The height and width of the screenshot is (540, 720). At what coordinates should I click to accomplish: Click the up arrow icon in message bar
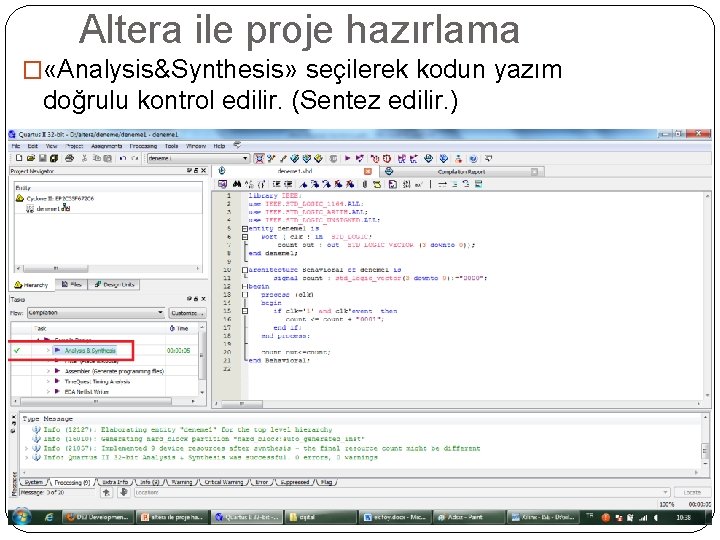pyautogui.click(x=107, y=492)
